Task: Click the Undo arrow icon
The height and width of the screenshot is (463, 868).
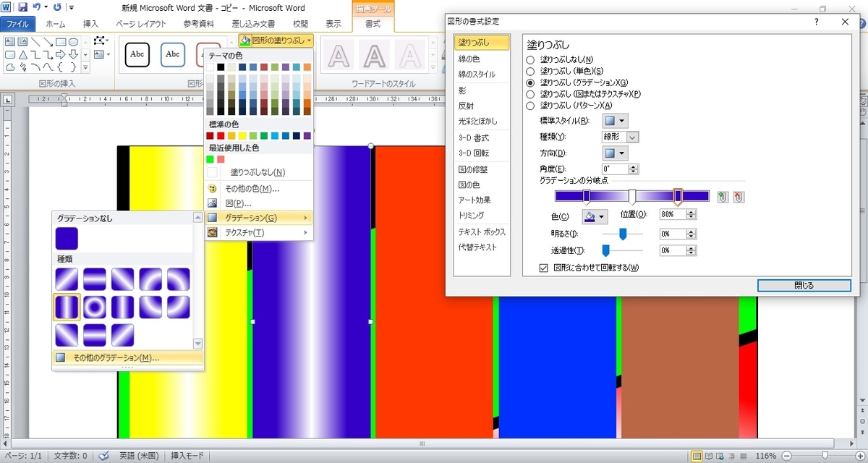Action: pos(36,7)
